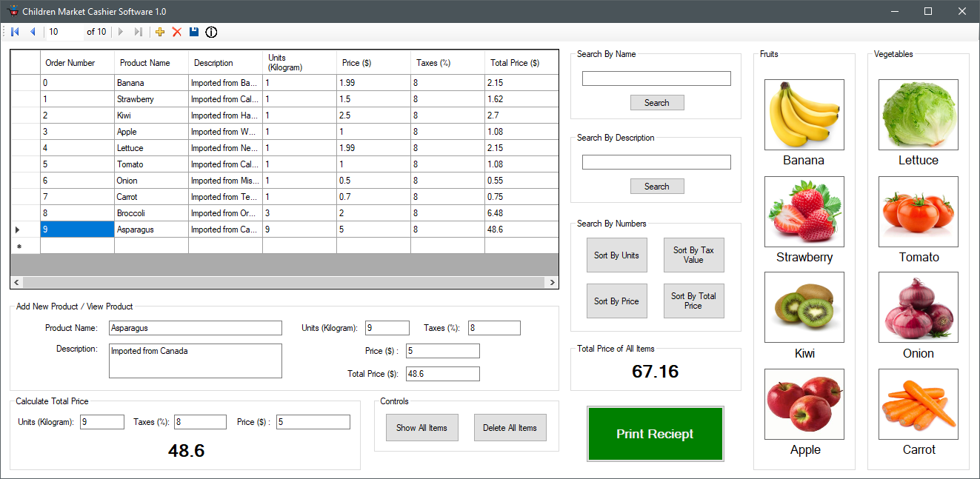Screen dimensions: 980x479
Task: Click the green Print Reciept button
Action: (656, 434)
